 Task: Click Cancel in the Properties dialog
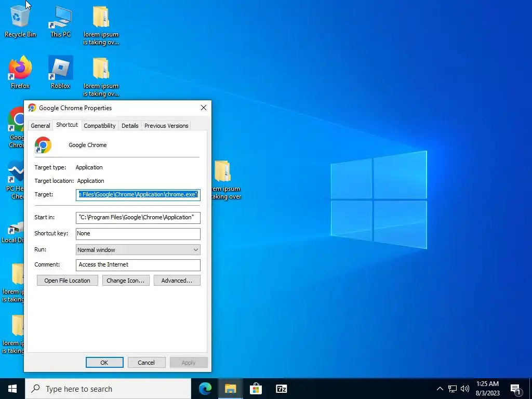[x=146, y=362]
